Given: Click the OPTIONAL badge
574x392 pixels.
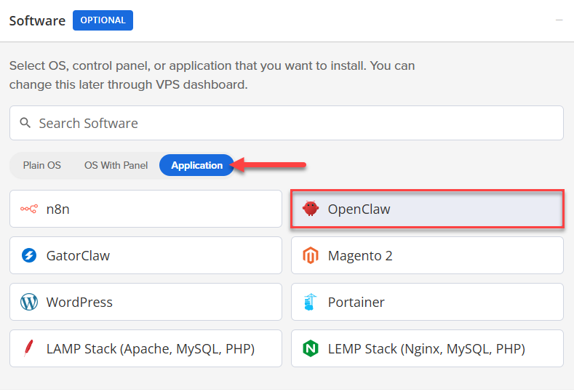Looking at the screenshot, I should [103, 20].
